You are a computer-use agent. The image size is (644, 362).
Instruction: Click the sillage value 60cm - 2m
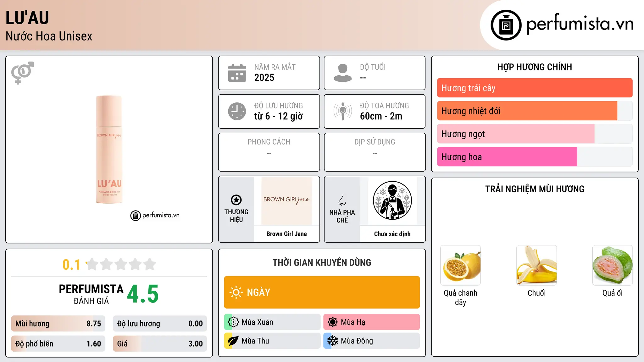pyautogui.click(x=381, y=116)
